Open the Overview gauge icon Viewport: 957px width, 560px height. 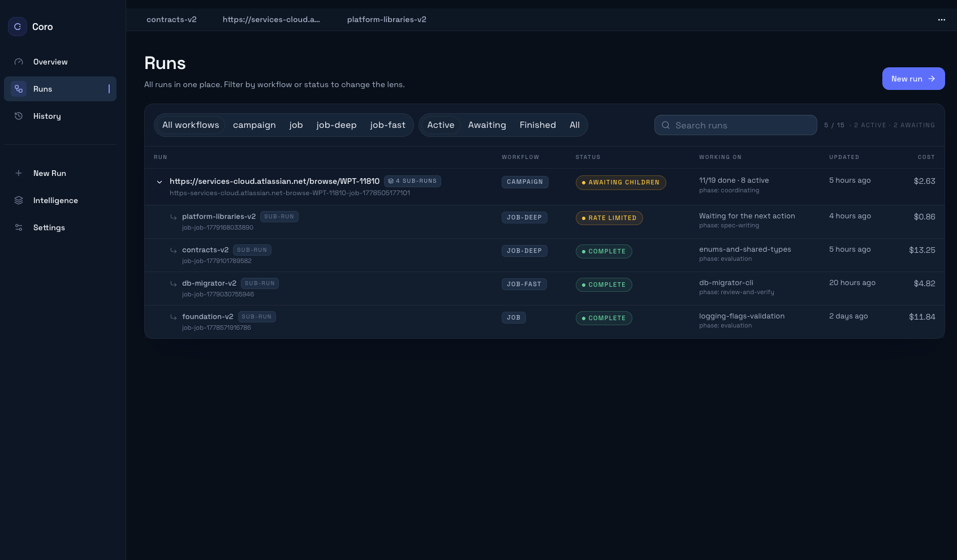tap(19, 62)
